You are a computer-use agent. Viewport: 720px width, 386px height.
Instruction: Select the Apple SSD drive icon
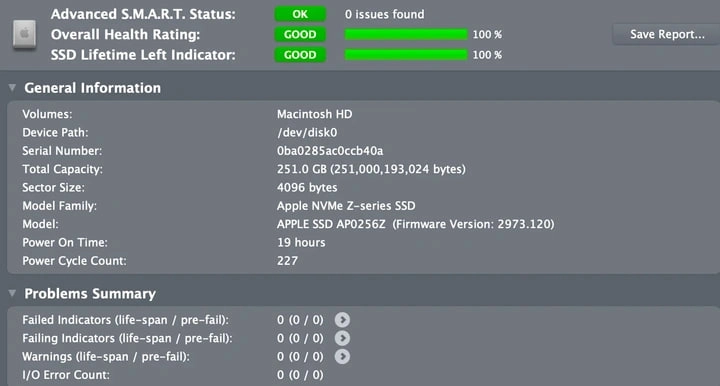[x=24, y=34]
